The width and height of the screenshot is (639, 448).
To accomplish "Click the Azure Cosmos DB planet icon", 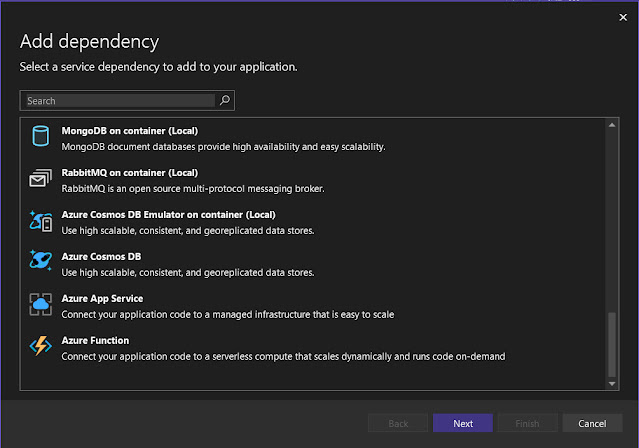I will (x=40, y=263).
